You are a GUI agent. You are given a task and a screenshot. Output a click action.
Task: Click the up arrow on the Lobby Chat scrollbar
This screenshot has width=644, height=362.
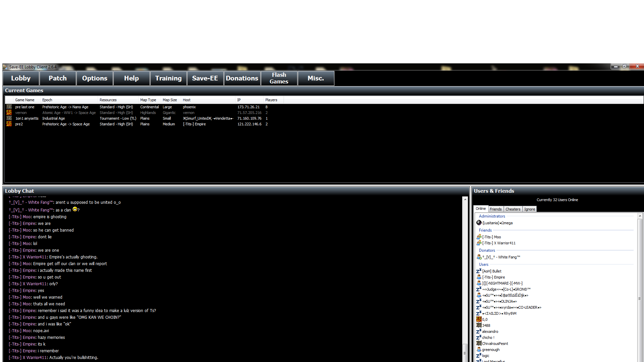click(x=465, y=199)
